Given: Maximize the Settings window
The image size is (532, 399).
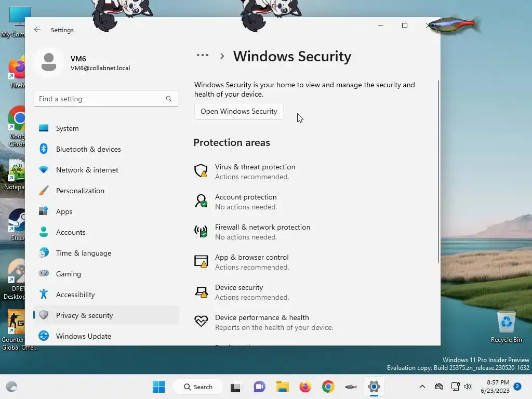Looking at the screenshot, I should tap(404, 25).
